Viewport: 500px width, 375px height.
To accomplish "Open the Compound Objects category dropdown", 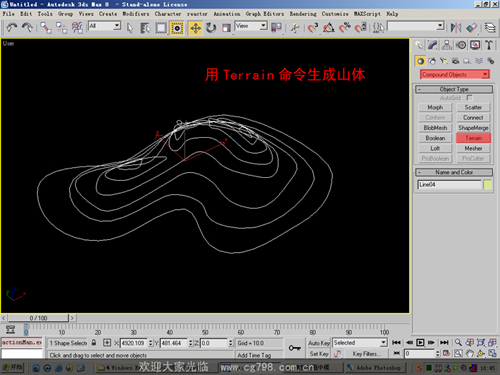I will pos(455,74).
